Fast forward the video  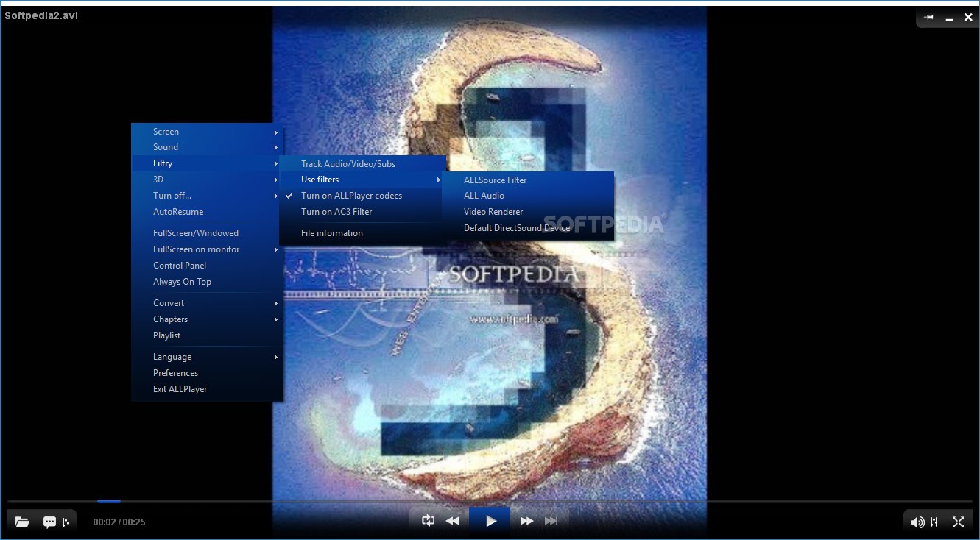tap(526, 521)
